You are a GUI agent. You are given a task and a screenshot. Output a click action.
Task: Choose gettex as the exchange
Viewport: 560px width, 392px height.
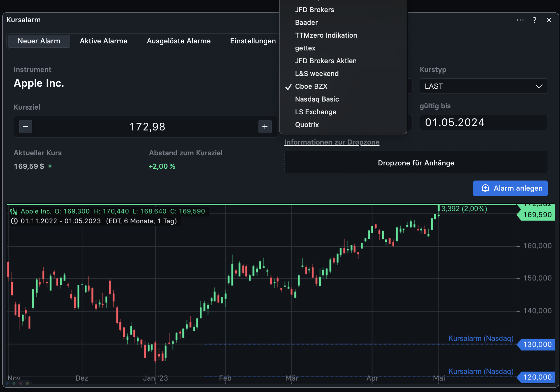pos(343,48)
